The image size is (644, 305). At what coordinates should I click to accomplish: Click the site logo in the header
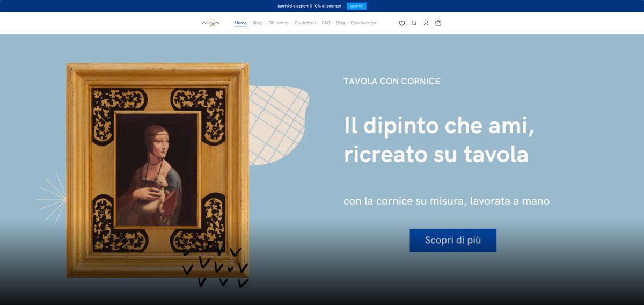(x=210, y=23)
